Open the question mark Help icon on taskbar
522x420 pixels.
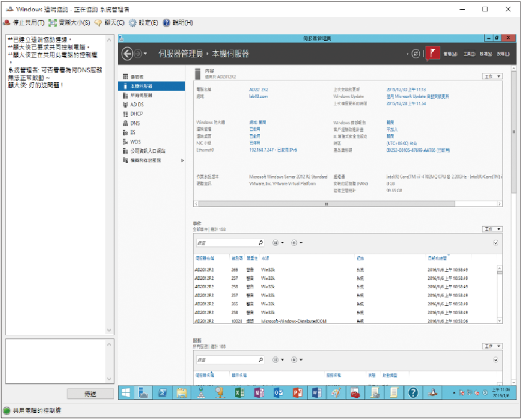tap(413, 393)
